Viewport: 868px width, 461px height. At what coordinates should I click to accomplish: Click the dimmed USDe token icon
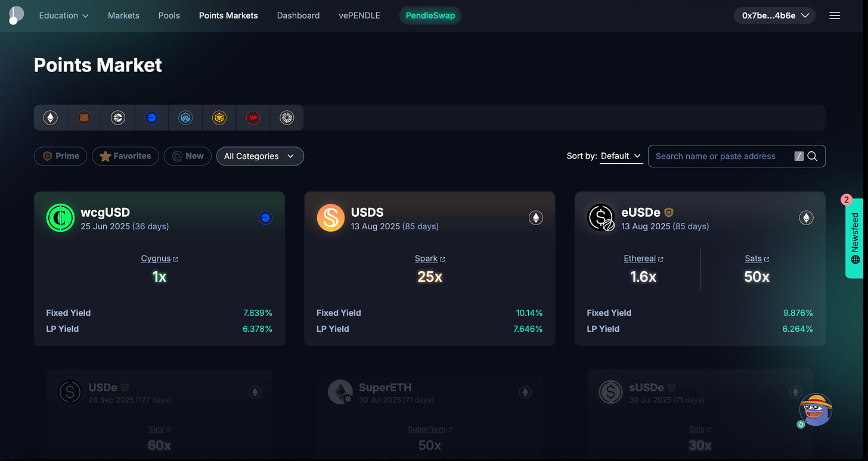tap(70, 392)
